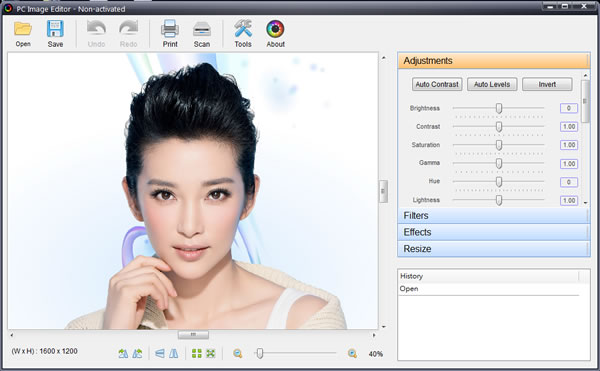
Task: Expand the Effects section
Action: [x=494, y=232]
